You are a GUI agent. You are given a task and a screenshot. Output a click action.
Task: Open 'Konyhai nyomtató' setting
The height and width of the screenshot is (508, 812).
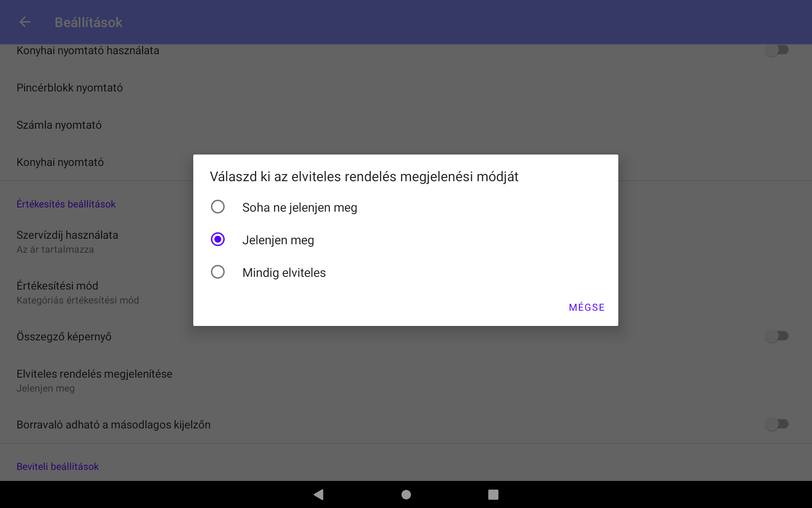[60, 162]
